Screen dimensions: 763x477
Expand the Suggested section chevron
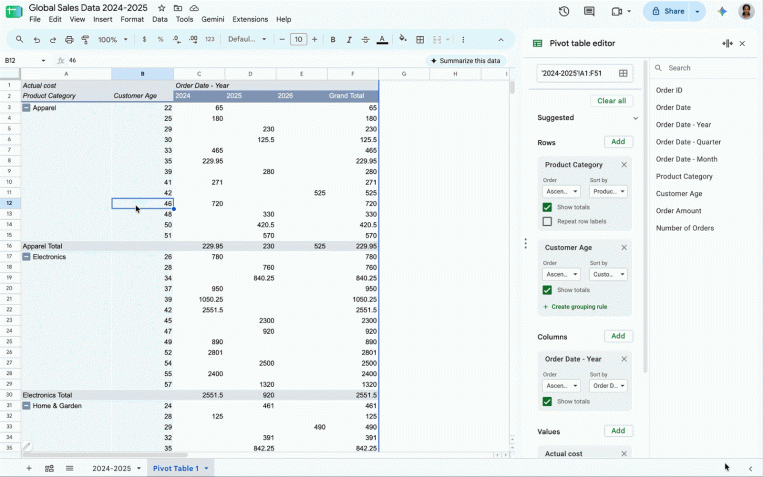[x=635, y=118]
